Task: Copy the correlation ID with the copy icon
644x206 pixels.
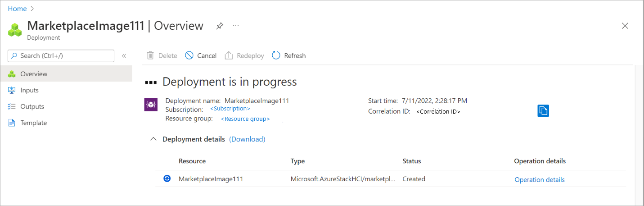Action: click(543, 110)
